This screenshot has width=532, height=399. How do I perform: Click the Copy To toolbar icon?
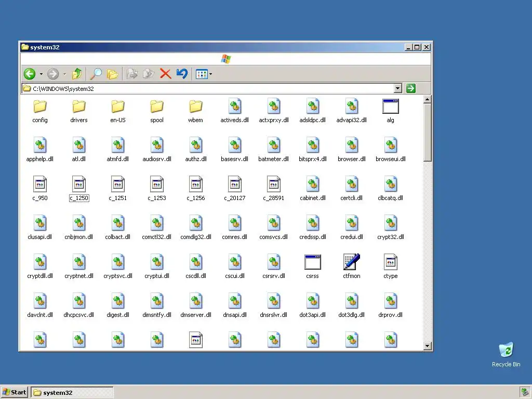(x=148, y=74)
